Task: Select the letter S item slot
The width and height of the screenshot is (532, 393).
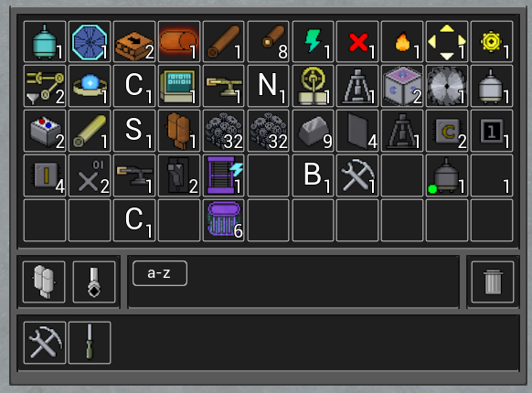Action: [134, 131]
